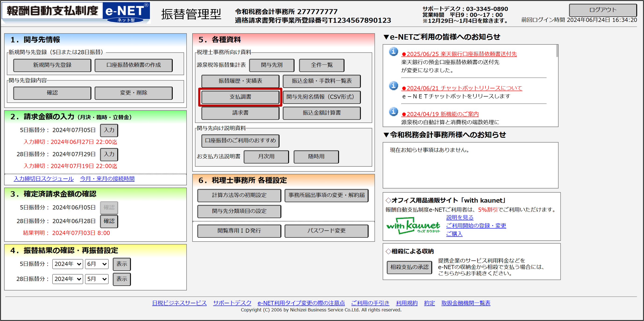644x321 pixels.
Task: Click パスワード変更 button
Action: point(326,231)
